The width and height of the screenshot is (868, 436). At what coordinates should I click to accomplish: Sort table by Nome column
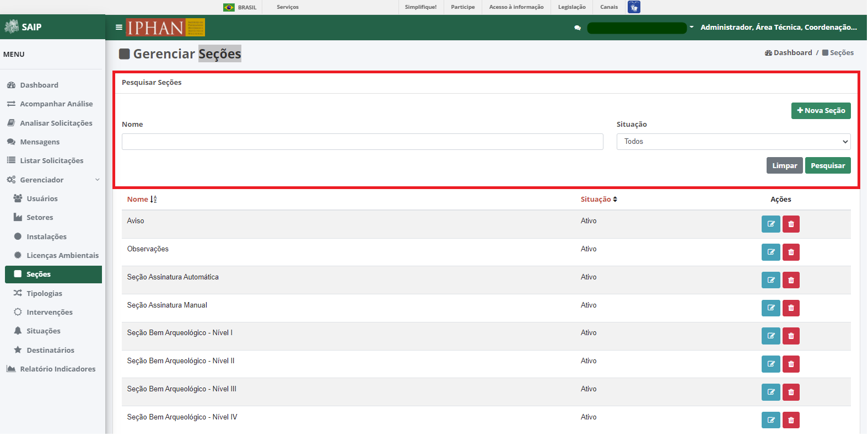pyautogui.click(x=142, y=200)
